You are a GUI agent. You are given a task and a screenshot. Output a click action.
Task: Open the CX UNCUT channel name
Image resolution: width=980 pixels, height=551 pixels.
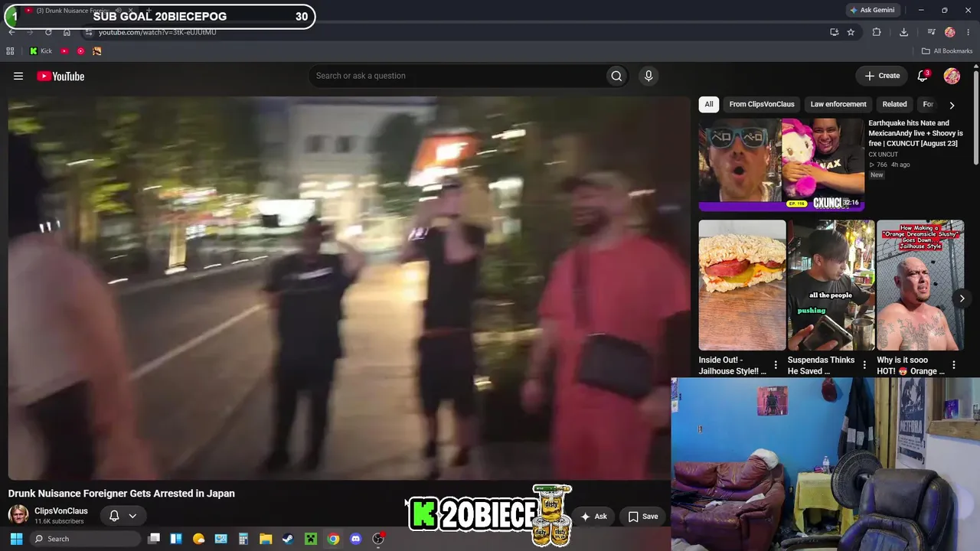click(x=884, y=155)
